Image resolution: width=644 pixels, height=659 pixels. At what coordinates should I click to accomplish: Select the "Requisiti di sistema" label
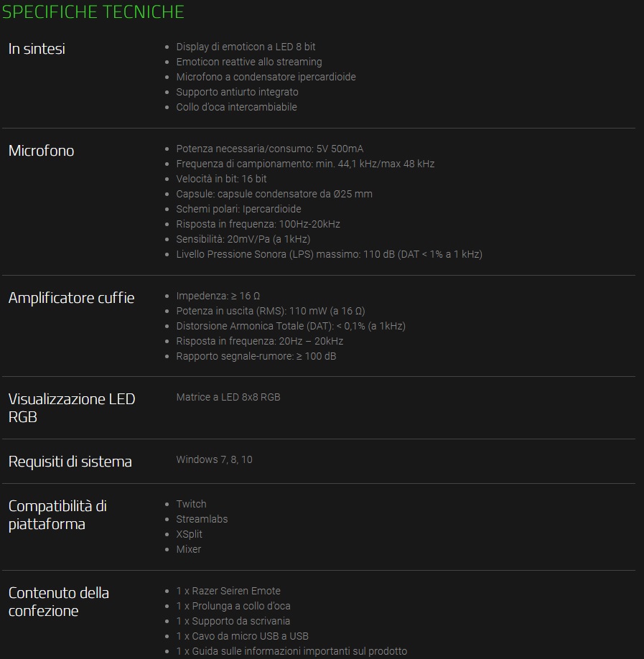(70, 462)
